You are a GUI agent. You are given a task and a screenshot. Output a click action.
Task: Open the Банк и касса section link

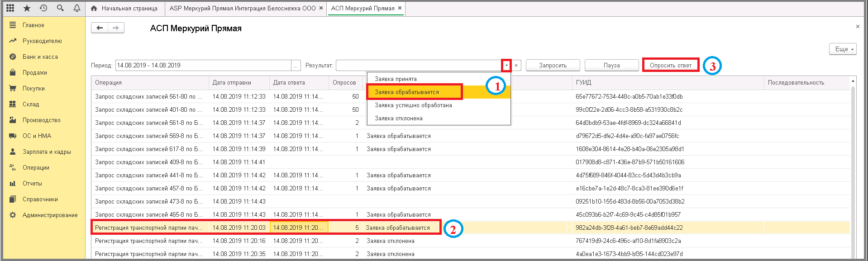40,57
